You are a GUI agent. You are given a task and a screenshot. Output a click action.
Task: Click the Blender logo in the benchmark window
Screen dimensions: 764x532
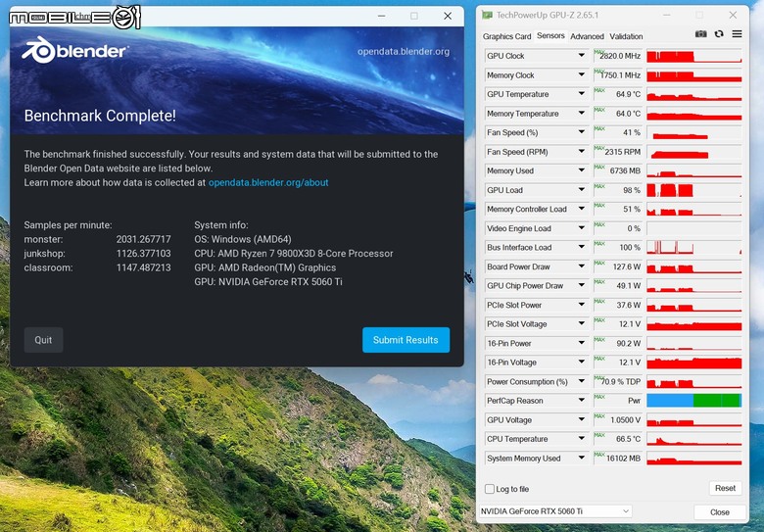coord(75,51)
